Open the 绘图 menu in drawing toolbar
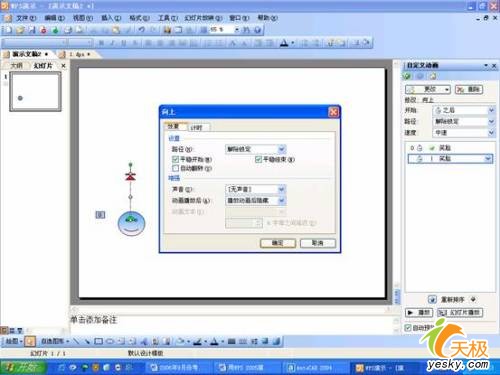500x375 pixels. [14, 341]
